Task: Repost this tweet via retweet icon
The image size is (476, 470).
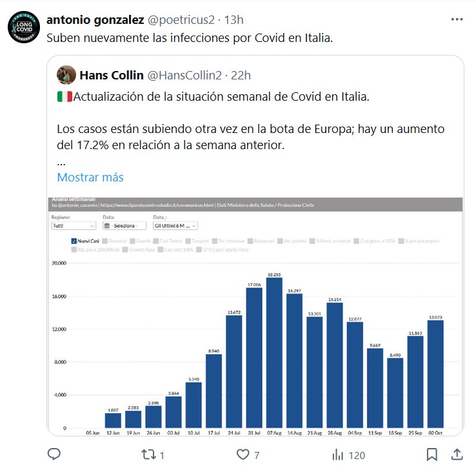Action: pos(148,455)
